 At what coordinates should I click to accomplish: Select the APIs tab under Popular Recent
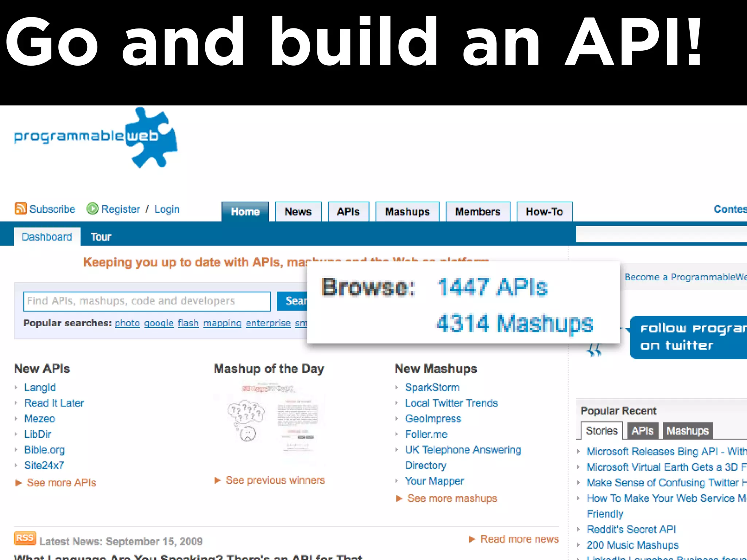click(x=643, y=431)
